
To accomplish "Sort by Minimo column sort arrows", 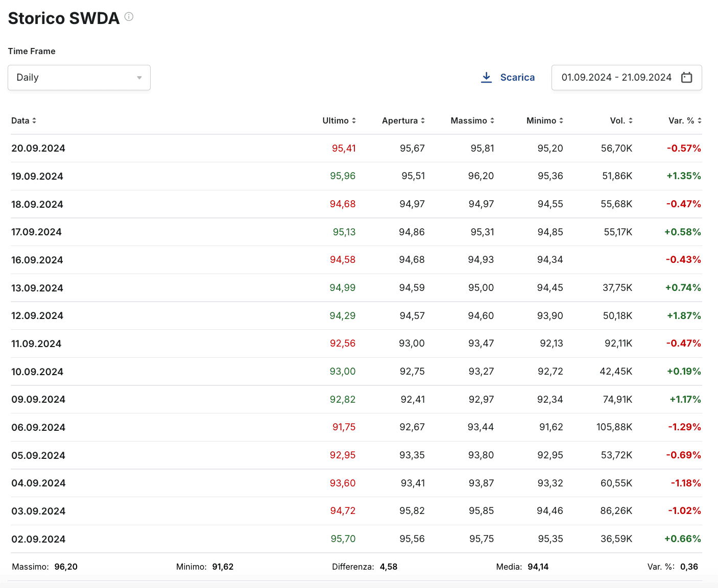I will pyautogui.click(x=561, y=121).
